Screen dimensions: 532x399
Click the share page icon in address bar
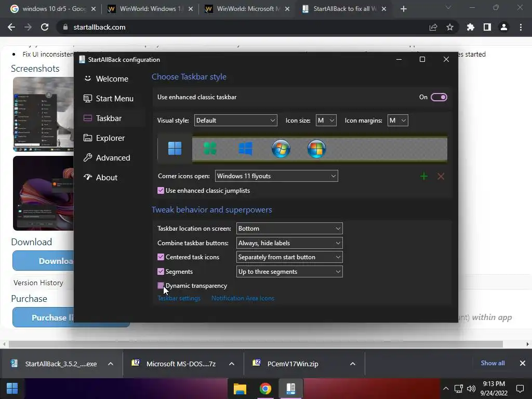coord(433,27)
